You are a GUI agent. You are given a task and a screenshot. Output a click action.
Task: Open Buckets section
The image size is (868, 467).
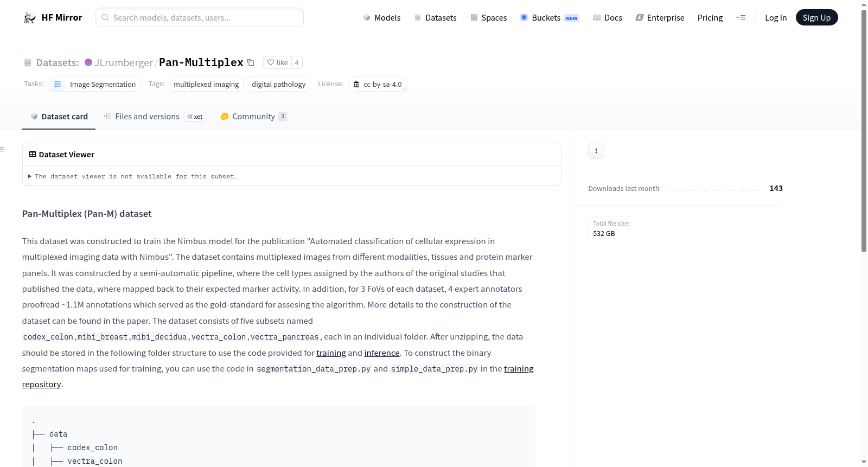click(x=550, y=18)
